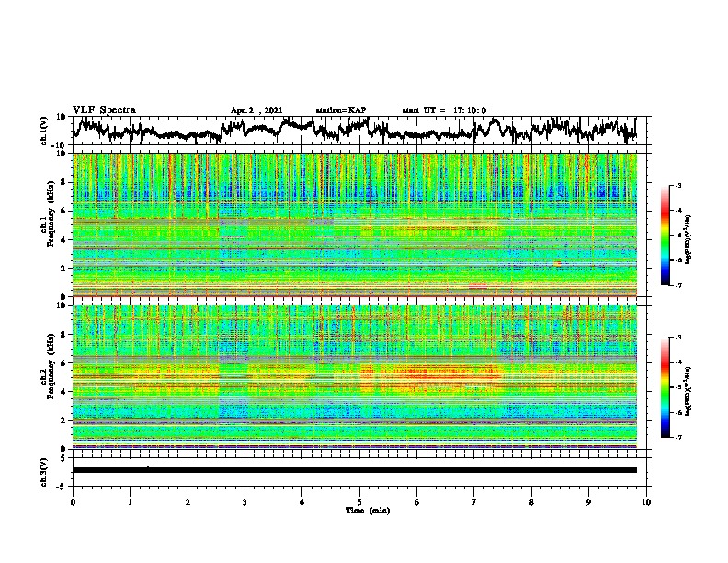This screenshot has height=563, width=728.
Task: Click the "ch.1(V)" waveform axis label
Action: coord(44,131)
